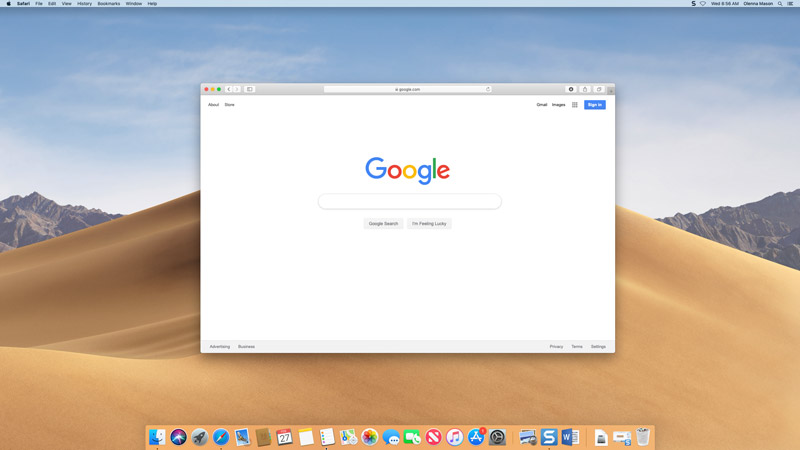Open the Help menu
The image size is (800, 450).
click(152, 4)
